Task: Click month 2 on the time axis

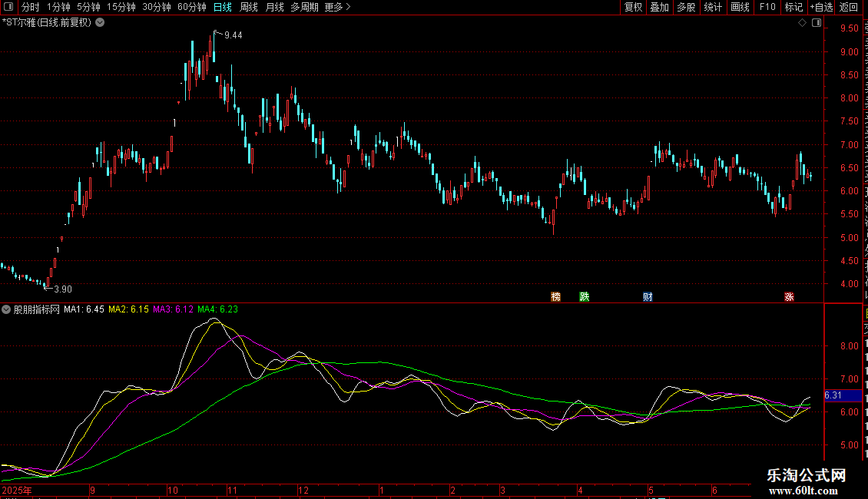Action: 453,490
